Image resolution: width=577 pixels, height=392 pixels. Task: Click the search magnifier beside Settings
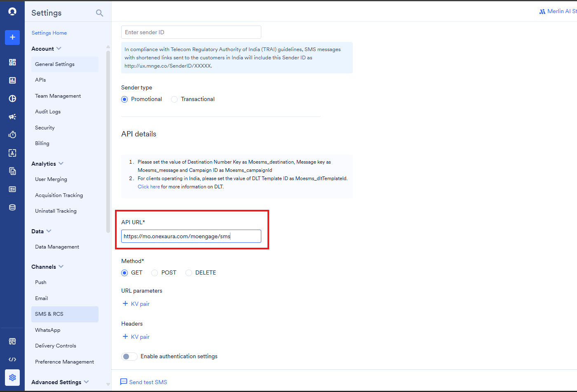tap(99, 13)
